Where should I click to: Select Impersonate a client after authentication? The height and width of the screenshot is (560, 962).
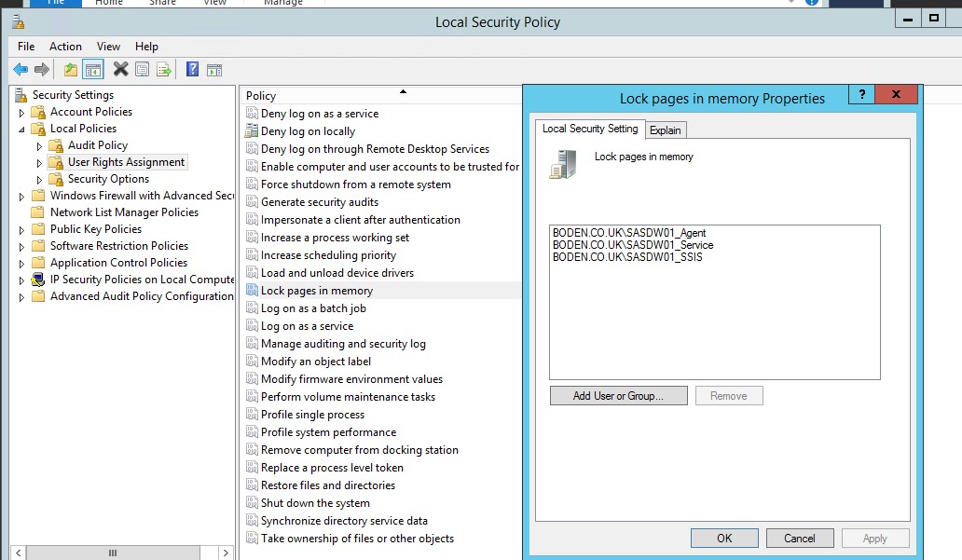pyautogui.click(x=360, y=220)
